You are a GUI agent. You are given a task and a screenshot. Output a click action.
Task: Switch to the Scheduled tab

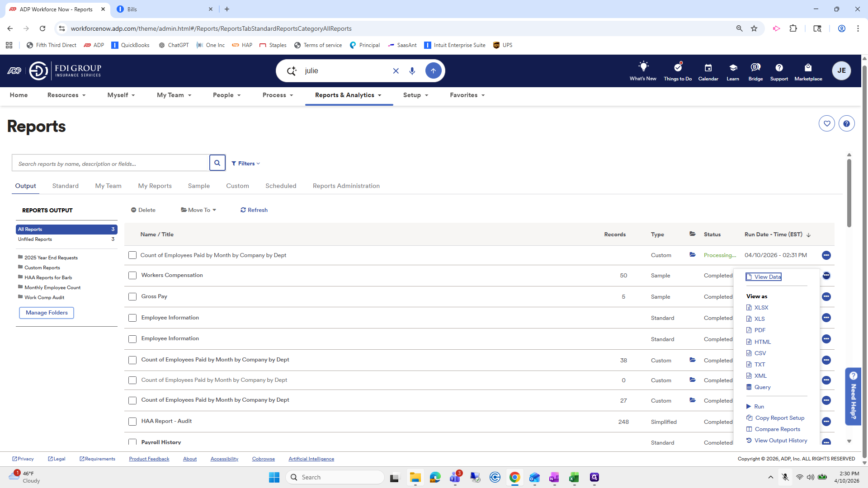click(281, 186)
